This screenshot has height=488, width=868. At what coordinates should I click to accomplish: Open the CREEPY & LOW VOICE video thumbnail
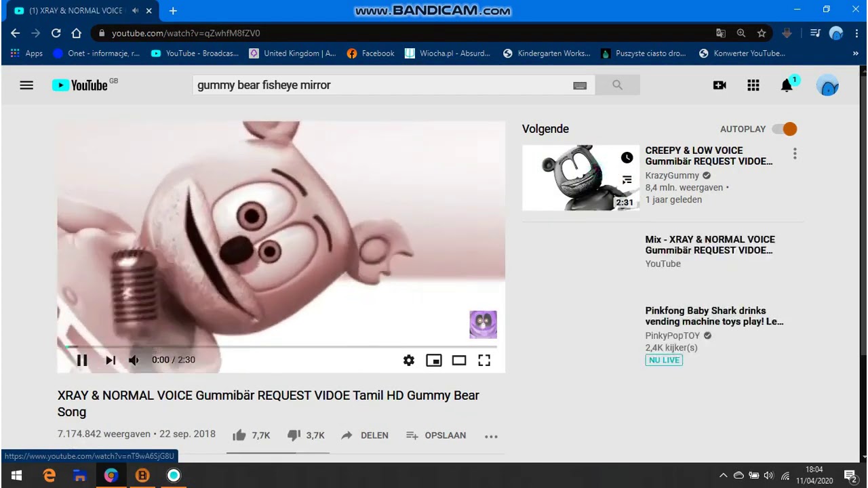click(580, 178)
